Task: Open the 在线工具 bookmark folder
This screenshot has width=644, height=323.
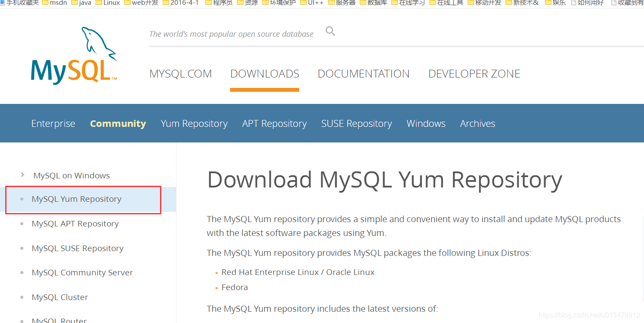Action: 446,3
